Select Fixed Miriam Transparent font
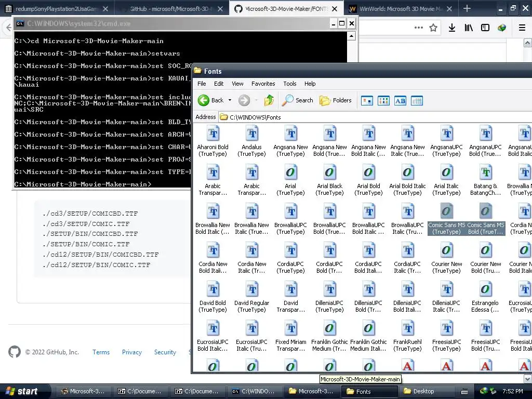The image size is (532, 399). point(291,336)
